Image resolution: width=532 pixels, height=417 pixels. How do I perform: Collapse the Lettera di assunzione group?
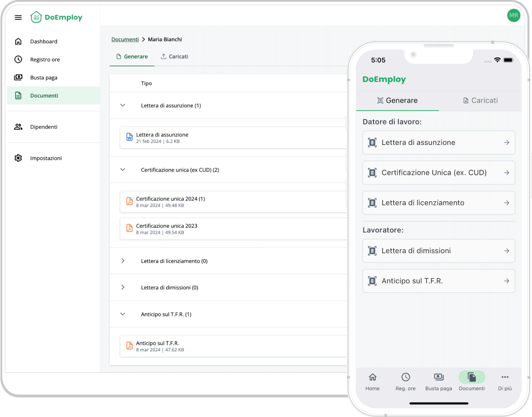(x=122, y=105)
